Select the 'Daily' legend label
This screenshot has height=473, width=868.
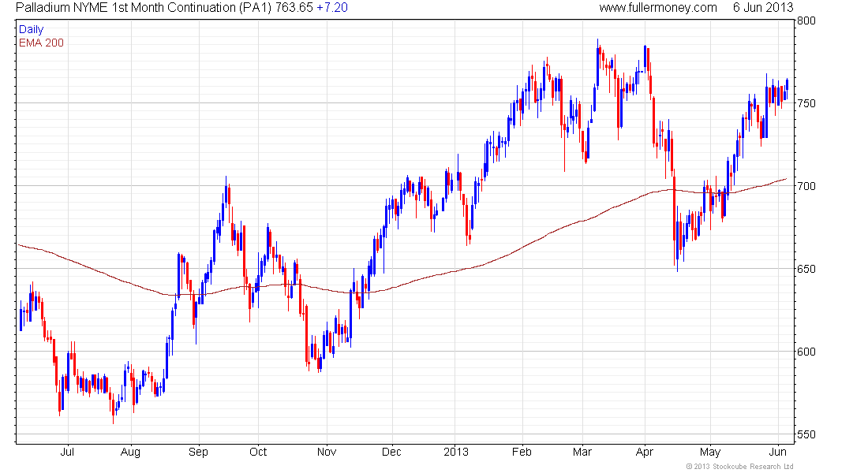coord(31,29)
